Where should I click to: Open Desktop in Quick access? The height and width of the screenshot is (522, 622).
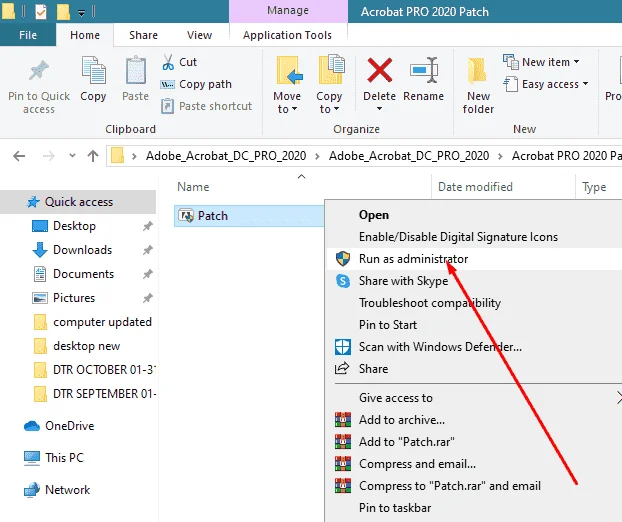(74, 226)
